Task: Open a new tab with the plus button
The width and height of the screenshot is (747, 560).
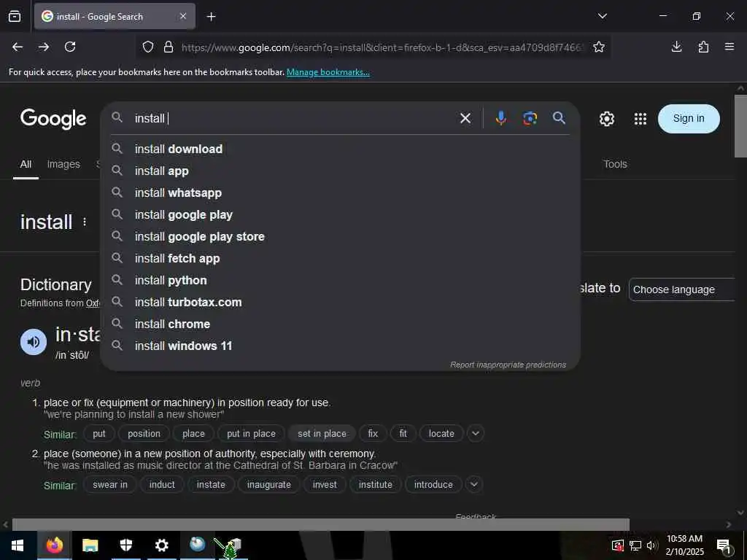Action: [211, 17]
